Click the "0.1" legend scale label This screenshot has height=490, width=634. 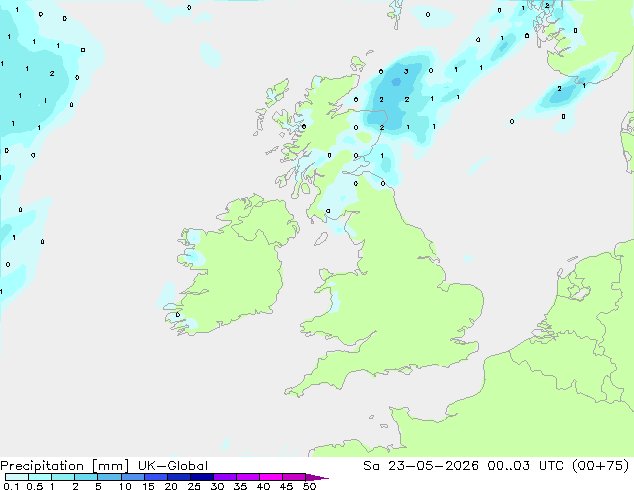pos(11,486)
